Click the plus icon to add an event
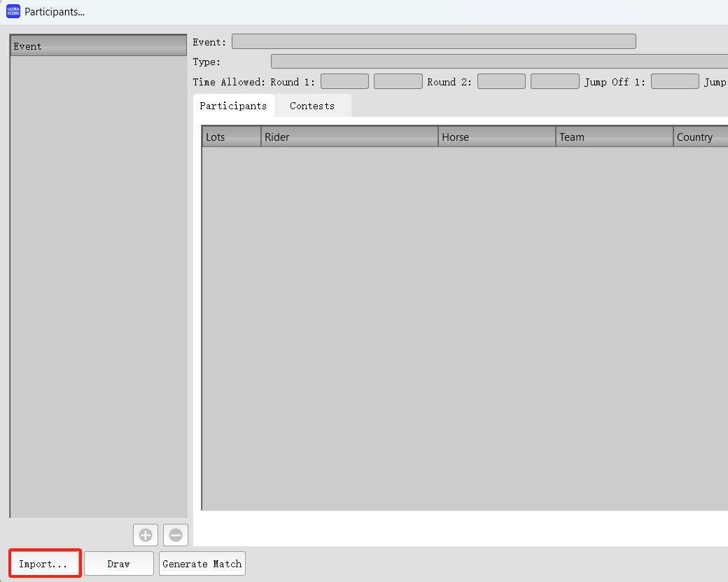Screen dimensions: 728x582 [x=145, y=534]
